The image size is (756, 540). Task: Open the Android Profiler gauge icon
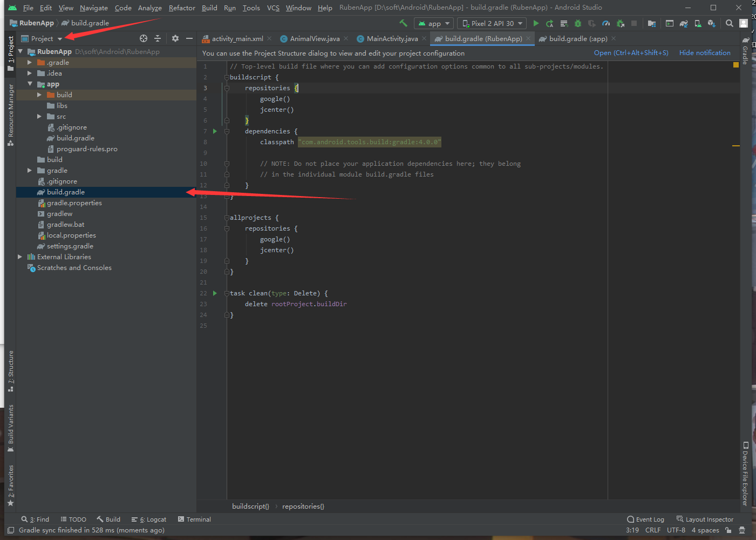coord(606,23)
